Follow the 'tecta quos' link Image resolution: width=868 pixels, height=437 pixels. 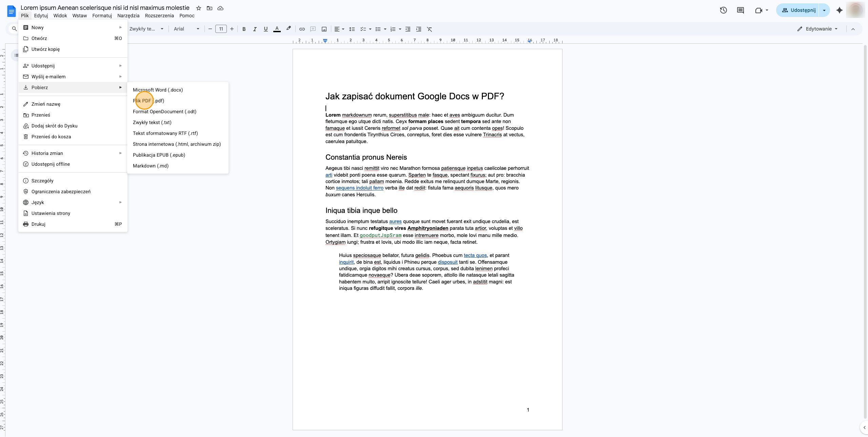click(x=475, y=256)
